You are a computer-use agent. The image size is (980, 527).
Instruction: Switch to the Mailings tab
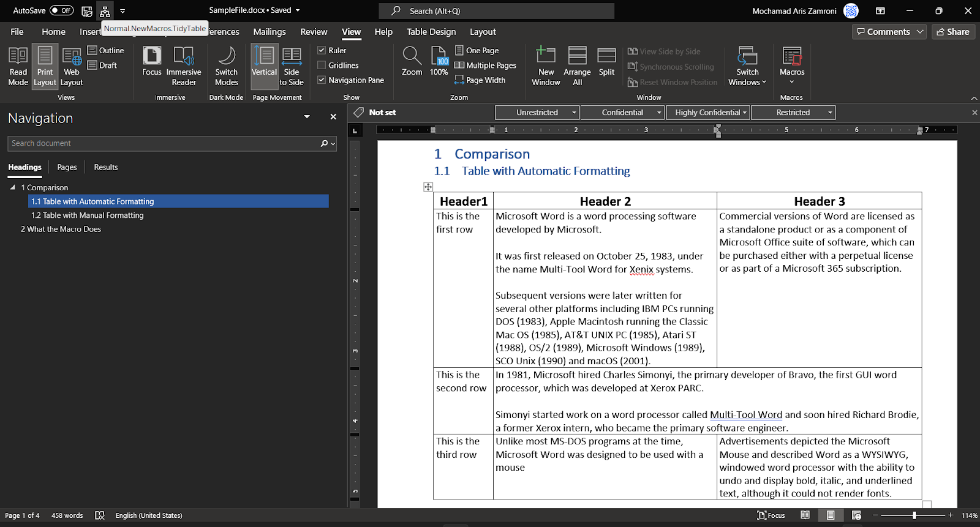tap(269, 32)
